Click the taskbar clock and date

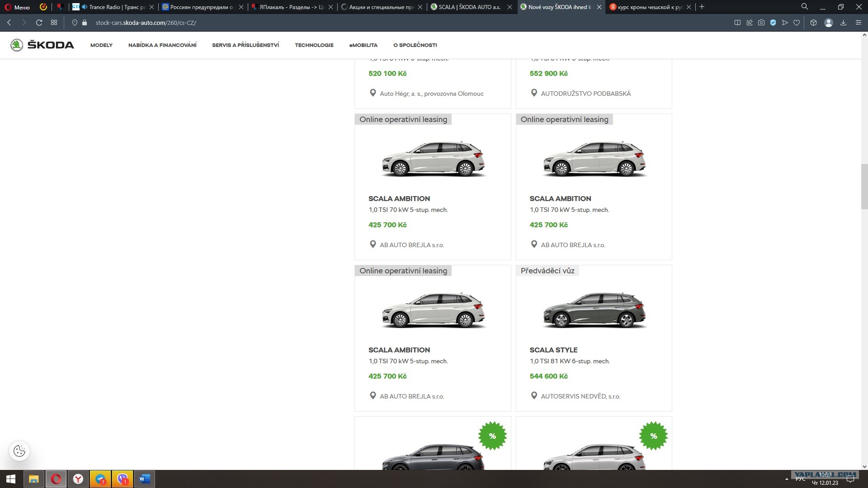point(825,479)
